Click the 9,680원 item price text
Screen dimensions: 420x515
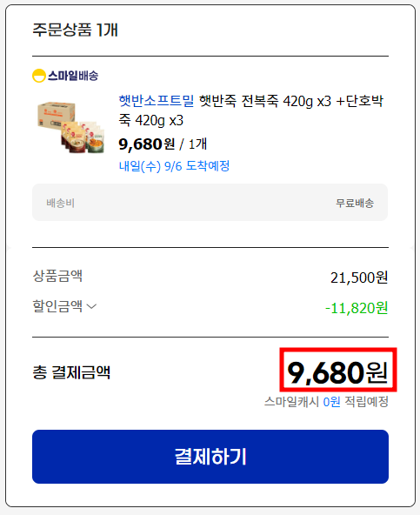147,144
